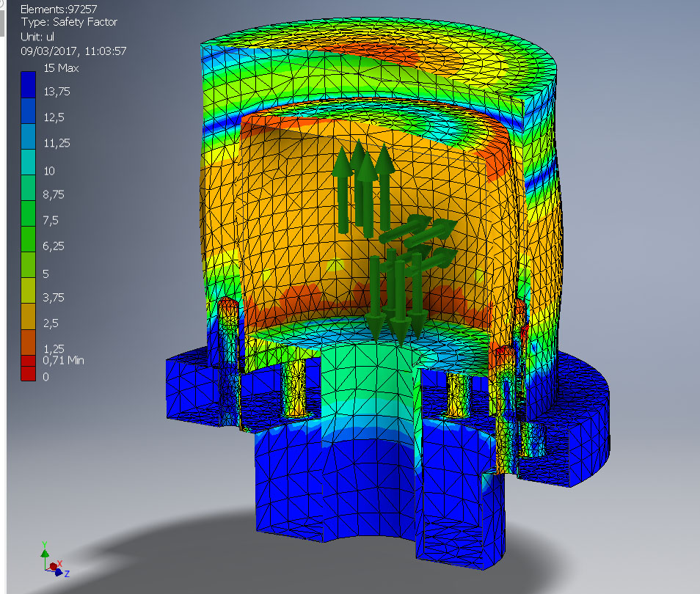The image size is (700, 594).
Task: Click the Unit: ul text label
Action: [x=37, y=36]
